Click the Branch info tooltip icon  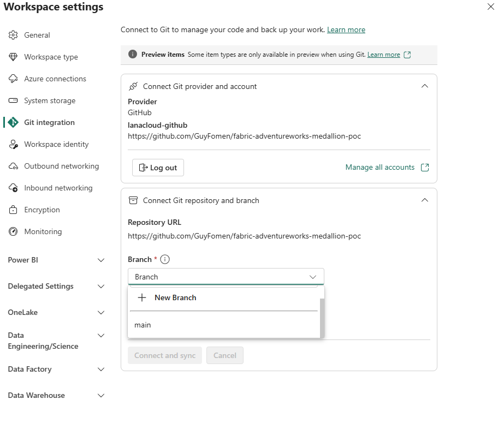[x=165, y=259]
